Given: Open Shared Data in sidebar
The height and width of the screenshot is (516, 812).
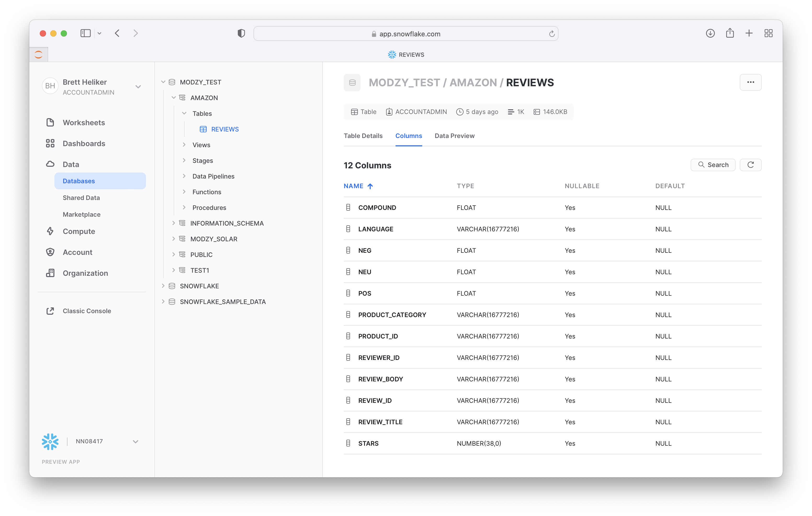Looking at the screenshot, I should [81, 198].
